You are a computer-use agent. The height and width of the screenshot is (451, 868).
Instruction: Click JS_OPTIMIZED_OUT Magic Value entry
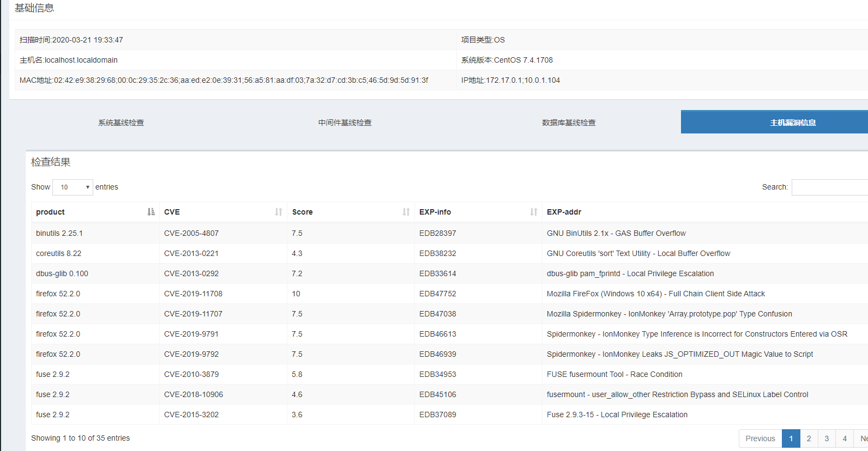(680, 354)
